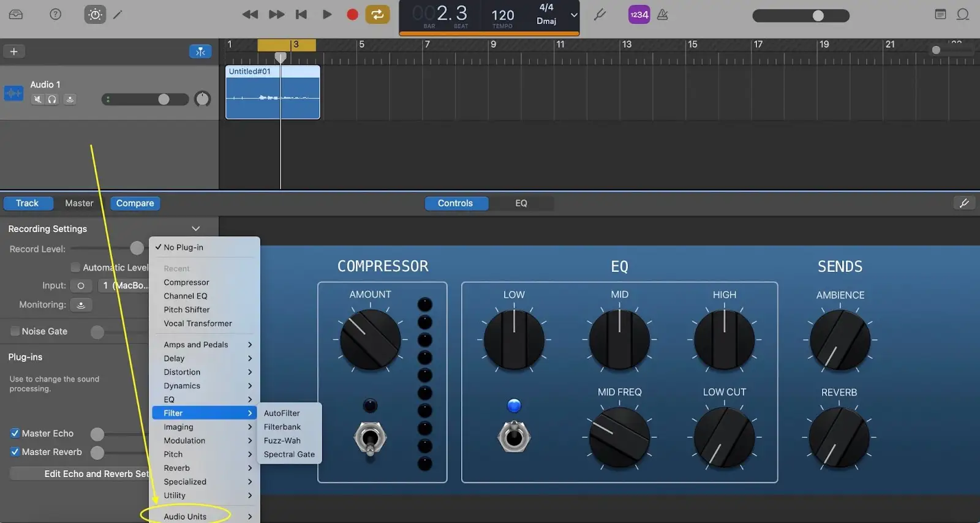Click the add track plus button

(x=13, y=51)
